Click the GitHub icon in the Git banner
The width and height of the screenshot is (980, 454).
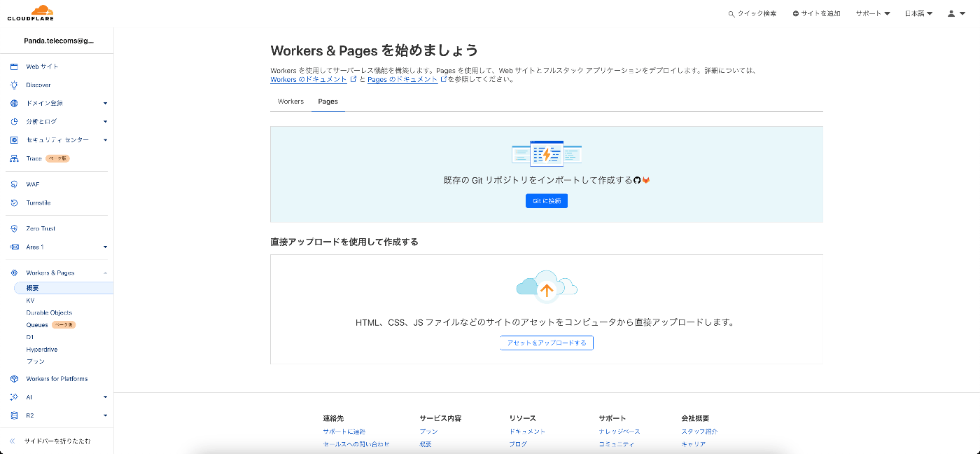[x=637, y=180]
